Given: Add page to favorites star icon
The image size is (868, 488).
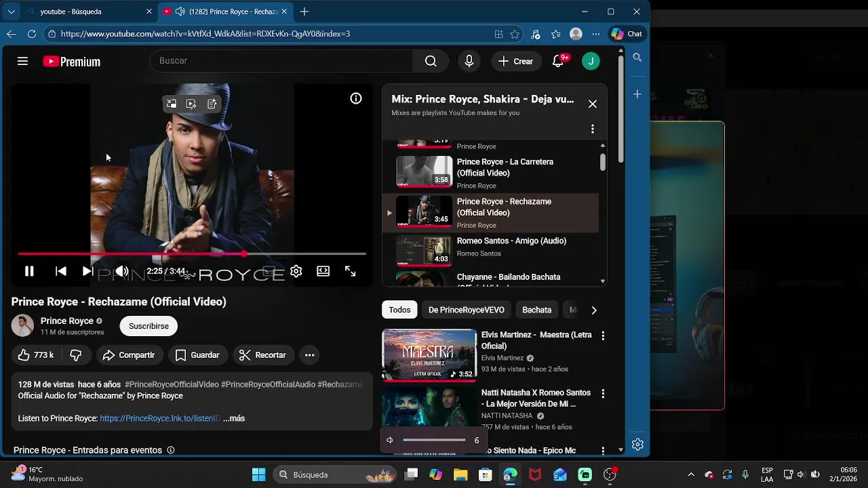Looking at the screenshot, I should click(x=515, y=34).
